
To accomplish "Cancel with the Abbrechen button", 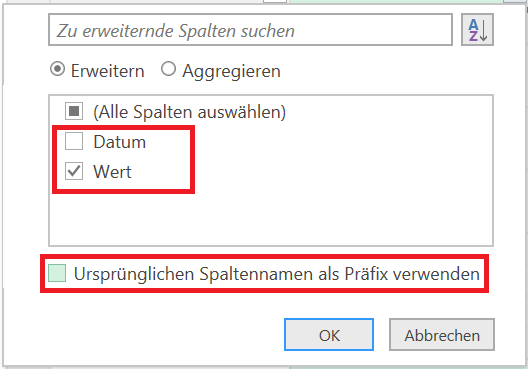I will [442, 335].
